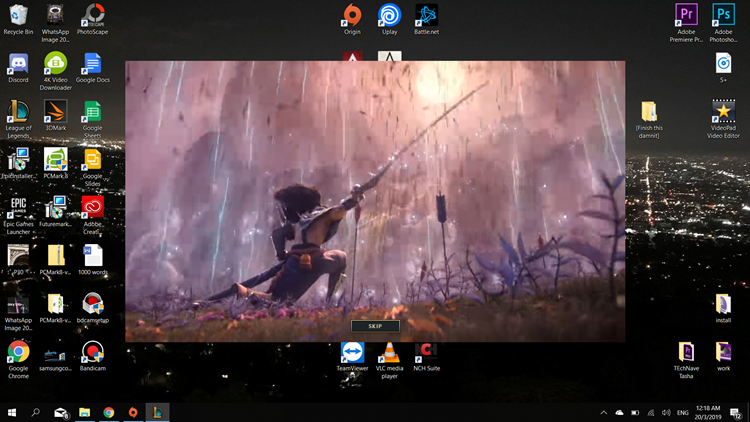The width and height of the screenshot is (750, 422).
Task: Select the install archive icon
Action: pos(723,308)
